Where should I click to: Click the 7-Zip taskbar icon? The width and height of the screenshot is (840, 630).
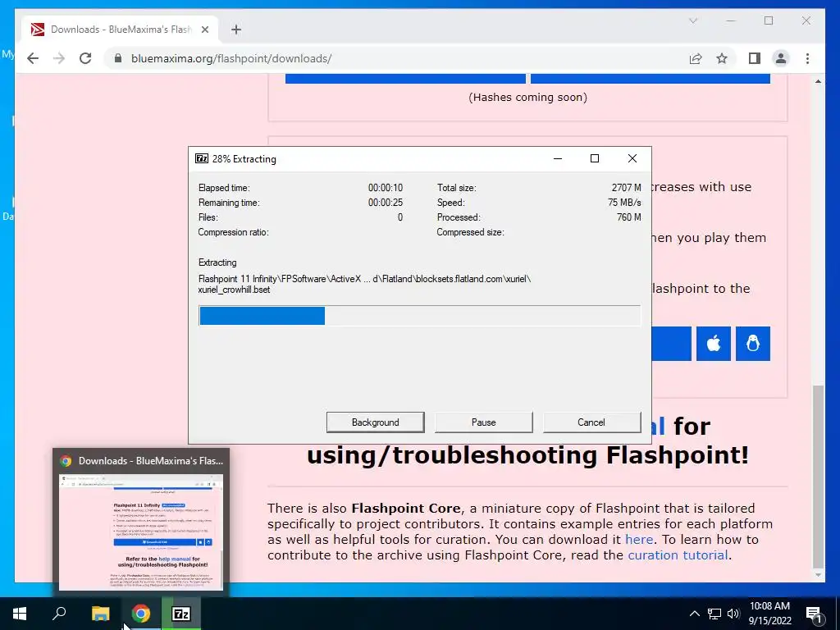click(181, 614)
